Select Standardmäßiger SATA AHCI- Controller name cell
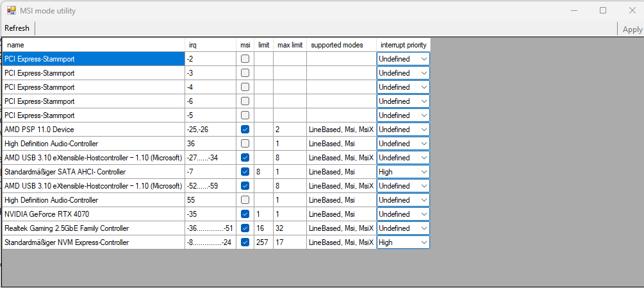 pyautogui.click(x=94, y=172)
